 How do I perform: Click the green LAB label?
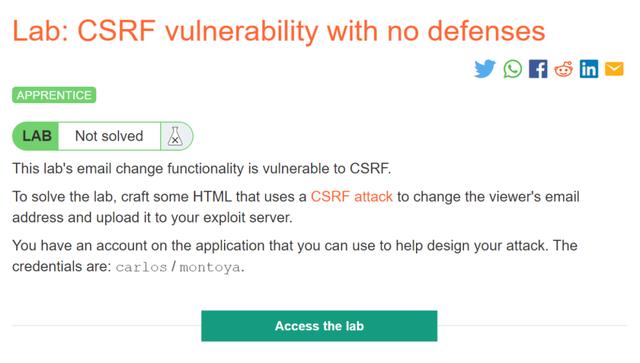click(x=36, y=136)
